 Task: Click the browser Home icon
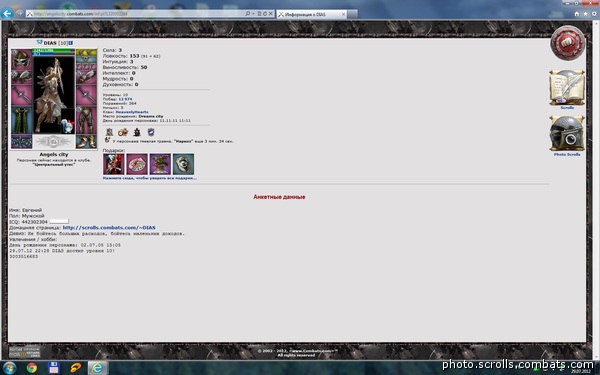(x=577, y=14)
